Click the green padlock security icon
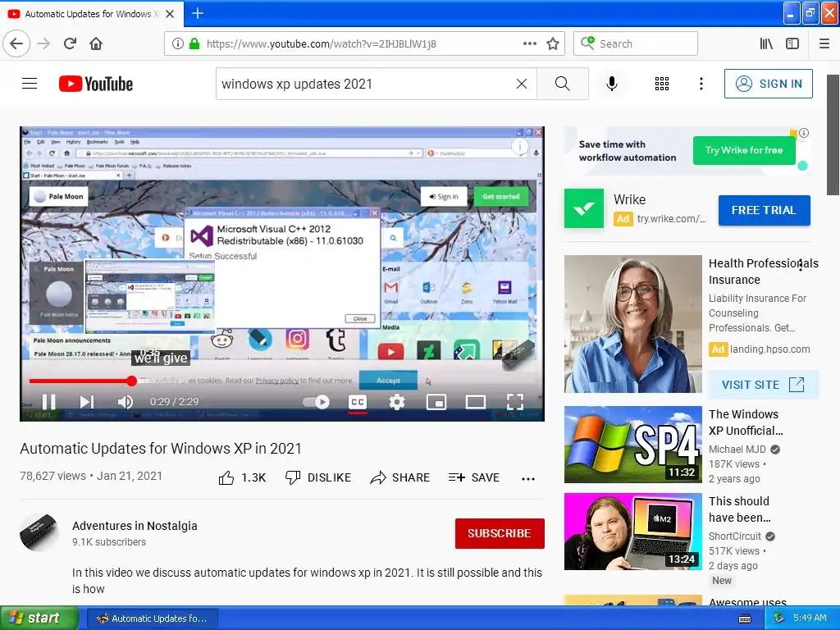The width and height of the screenshot is (840, 630). point(194,43)
